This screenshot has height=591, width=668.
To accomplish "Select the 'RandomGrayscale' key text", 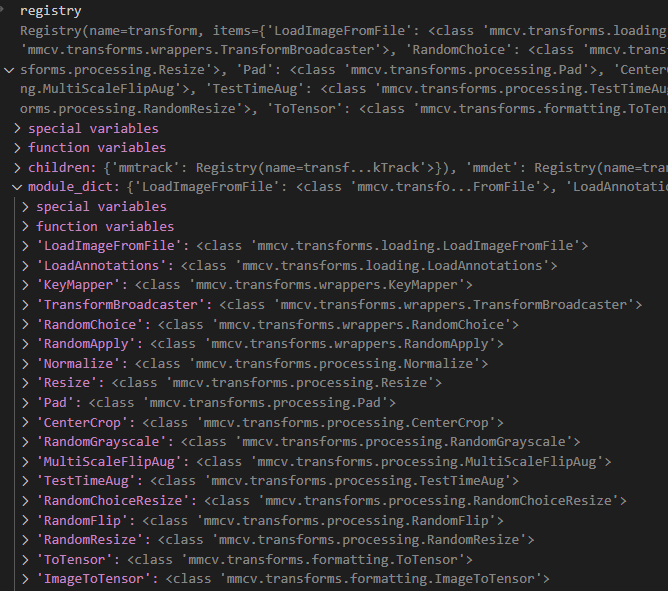I will tap(101, 441).
